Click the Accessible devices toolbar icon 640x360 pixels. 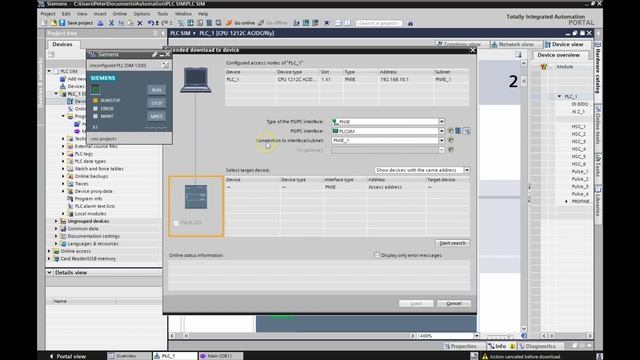(296, 23)
